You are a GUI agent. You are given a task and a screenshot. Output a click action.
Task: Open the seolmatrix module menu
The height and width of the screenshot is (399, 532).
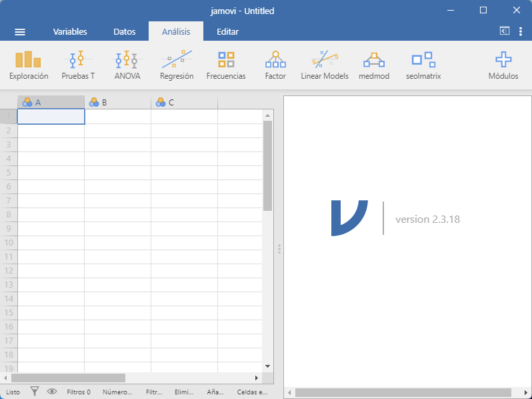[x=423, y=66]
